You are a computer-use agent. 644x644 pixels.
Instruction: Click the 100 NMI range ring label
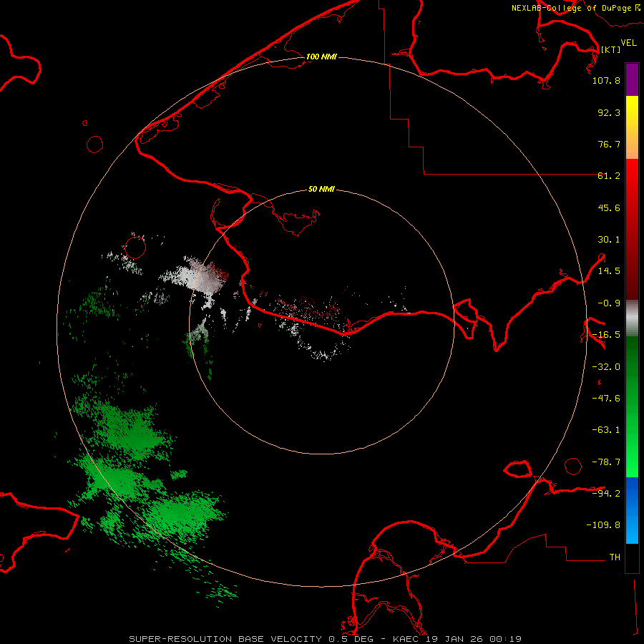[x=321, y=57]
